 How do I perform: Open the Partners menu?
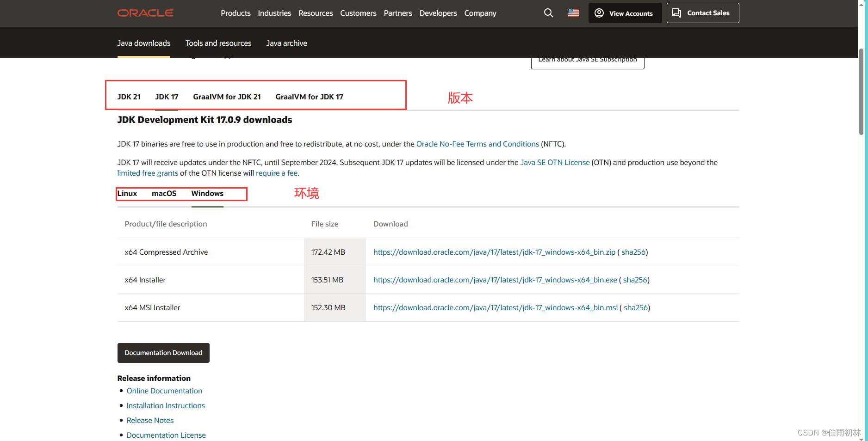point(398,13)
